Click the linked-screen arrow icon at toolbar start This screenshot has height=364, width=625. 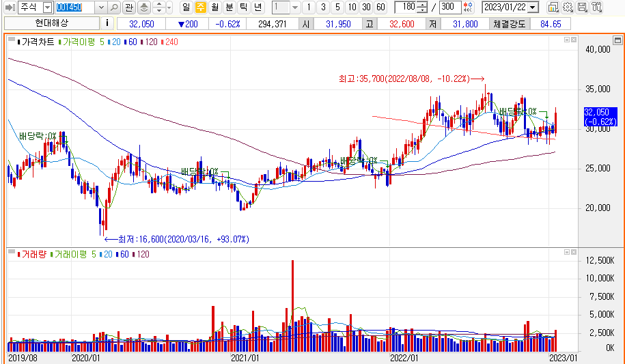tap(10, 8)
